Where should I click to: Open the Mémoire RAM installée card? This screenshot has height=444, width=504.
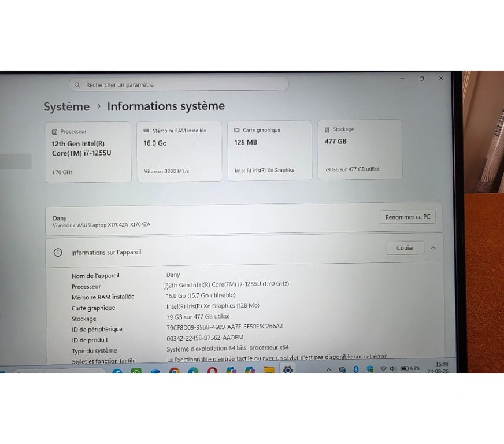tap(179, 151)
